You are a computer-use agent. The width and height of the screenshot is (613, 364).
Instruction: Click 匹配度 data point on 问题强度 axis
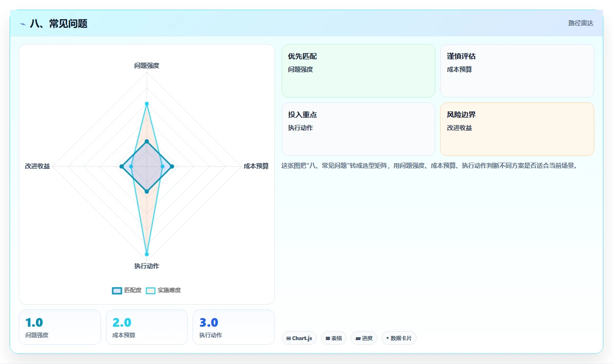pos(147,141)
